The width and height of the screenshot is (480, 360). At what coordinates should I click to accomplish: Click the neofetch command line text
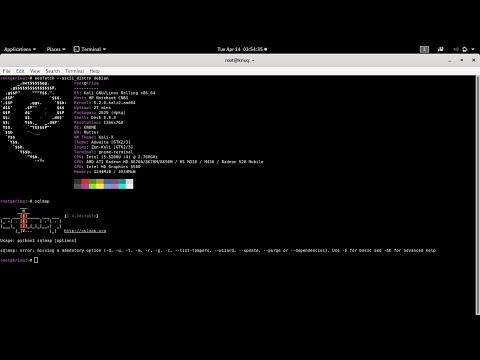coord(72,78)
